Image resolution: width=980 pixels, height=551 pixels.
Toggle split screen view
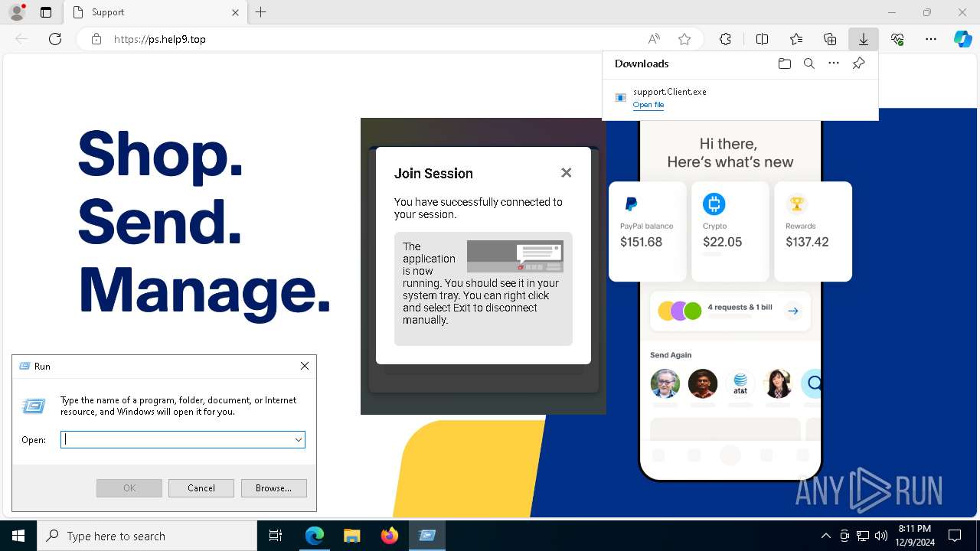point(762,39)
